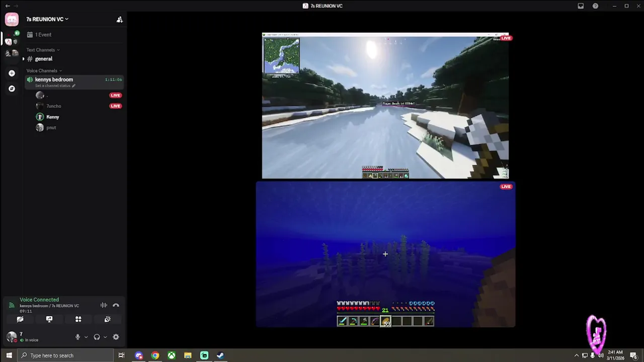Focus the bottom underwater Minecraft stream
644x362 pixels.
click(385, 254)
